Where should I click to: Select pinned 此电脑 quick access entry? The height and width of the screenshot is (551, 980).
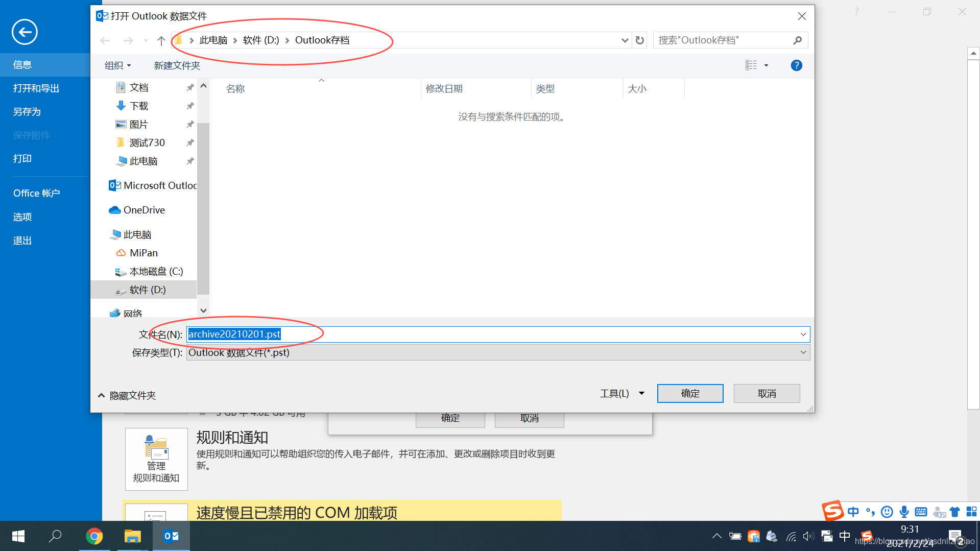144,161
